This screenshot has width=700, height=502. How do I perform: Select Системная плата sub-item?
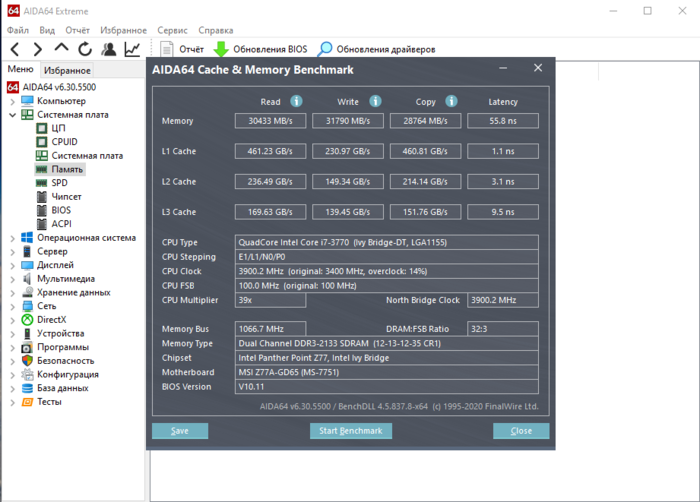coord(87,156)
